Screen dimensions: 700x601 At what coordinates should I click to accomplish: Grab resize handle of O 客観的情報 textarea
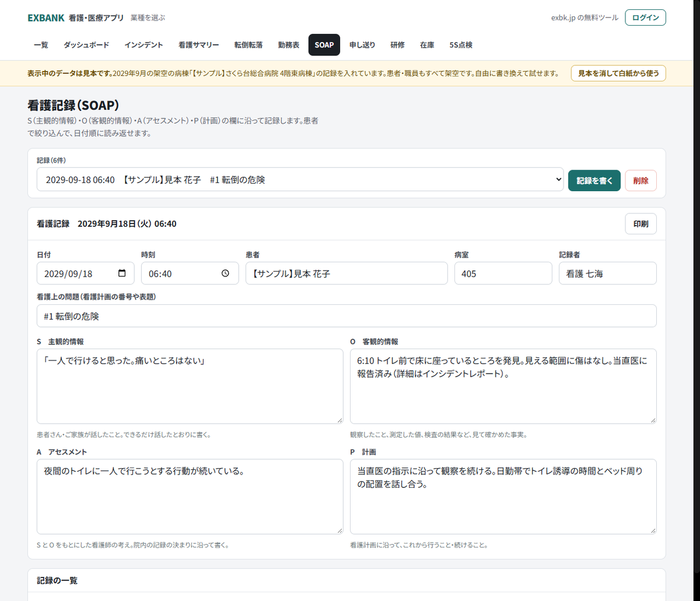coord(653,420)
